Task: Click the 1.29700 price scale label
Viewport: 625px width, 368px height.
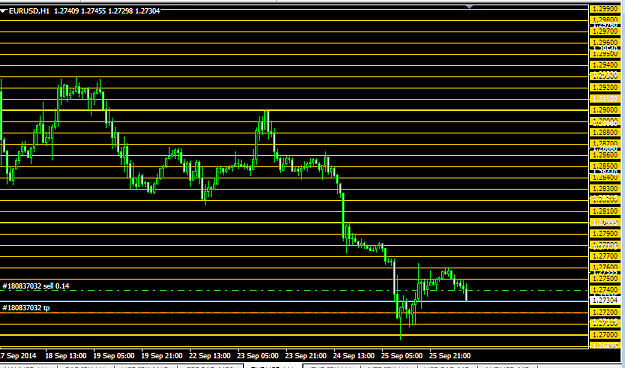Action: [x=605, y=31]
